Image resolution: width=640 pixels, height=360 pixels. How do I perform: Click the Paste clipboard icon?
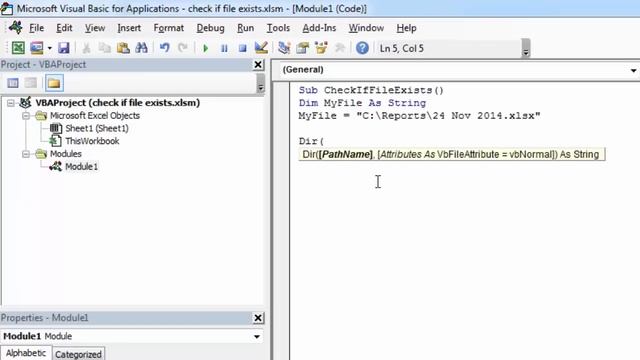[123, 48]
